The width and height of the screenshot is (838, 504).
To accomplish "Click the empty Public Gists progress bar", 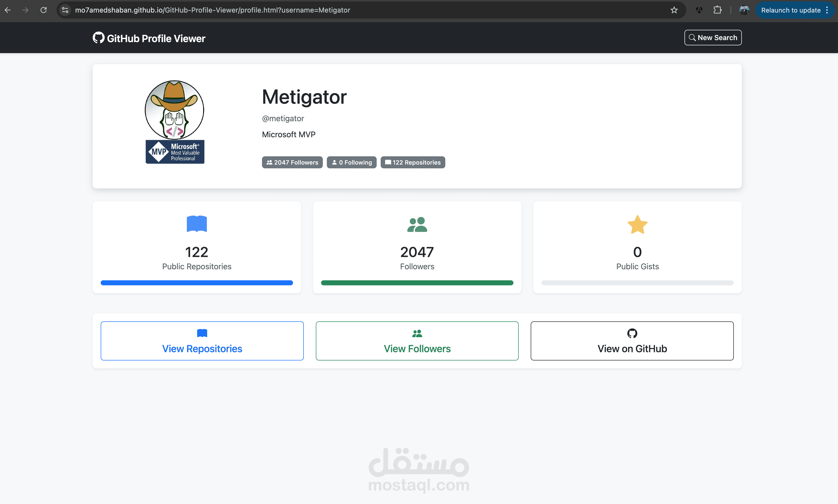I will coord(637,283).
